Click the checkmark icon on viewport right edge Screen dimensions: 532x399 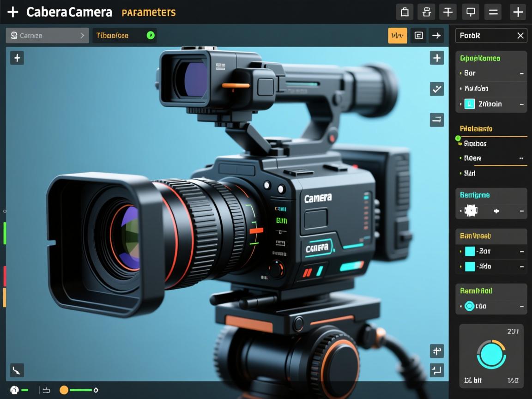pyautogui.click(x=437, y=89)
